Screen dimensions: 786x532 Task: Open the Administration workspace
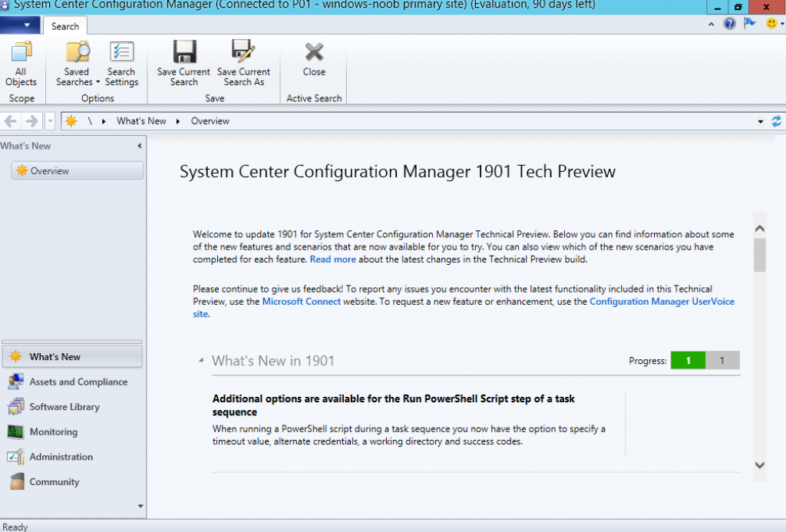[72, 457]
